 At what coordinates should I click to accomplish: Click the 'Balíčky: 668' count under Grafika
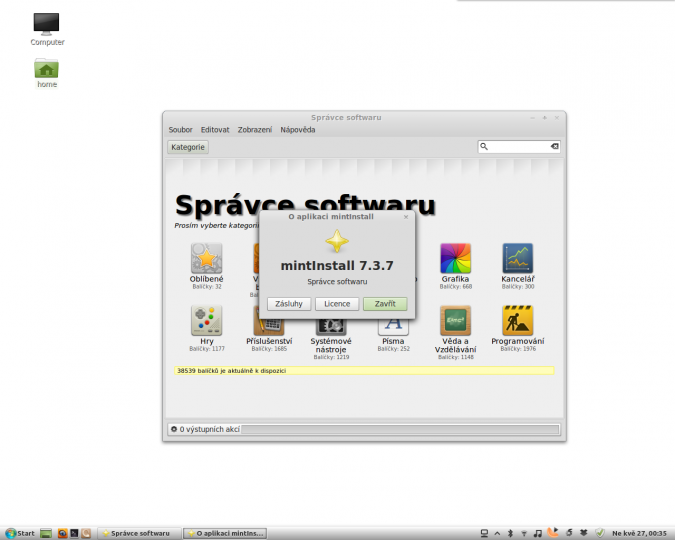pos(455,286)
